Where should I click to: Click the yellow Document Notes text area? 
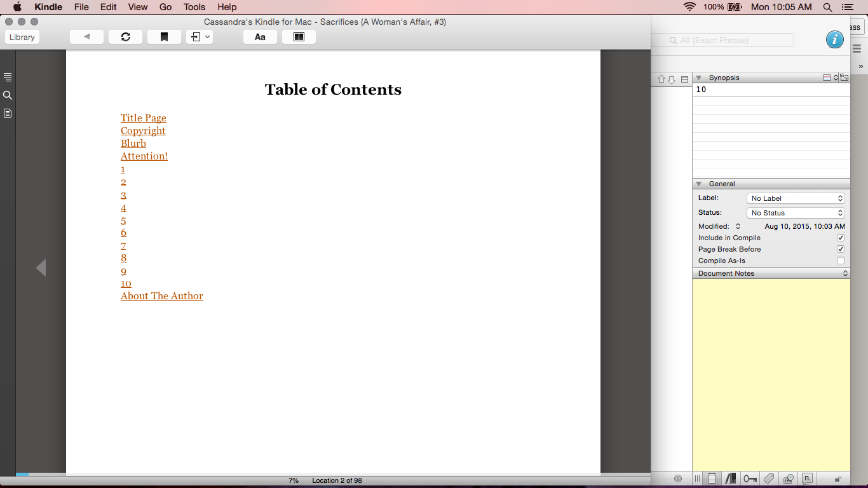[771, 375]
